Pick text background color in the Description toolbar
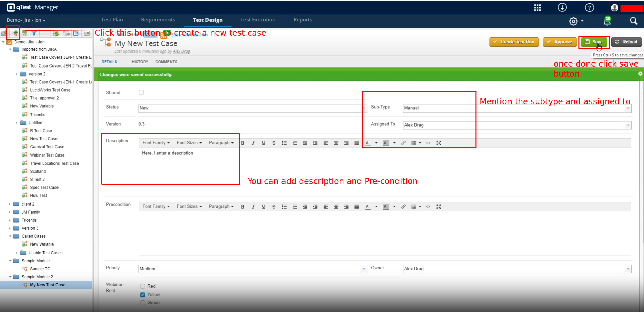Screen dimensions: 644x312 tap(386, 143)
